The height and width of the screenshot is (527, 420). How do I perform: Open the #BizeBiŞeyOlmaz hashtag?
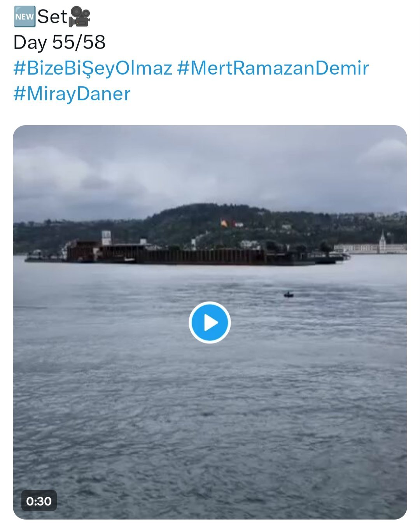tap(93, 68)
